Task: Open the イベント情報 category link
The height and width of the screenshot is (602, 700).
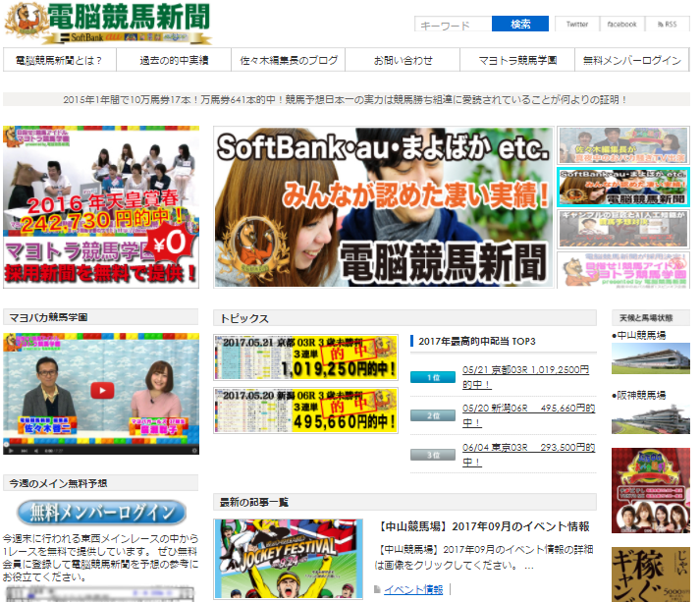Action: 413,589
